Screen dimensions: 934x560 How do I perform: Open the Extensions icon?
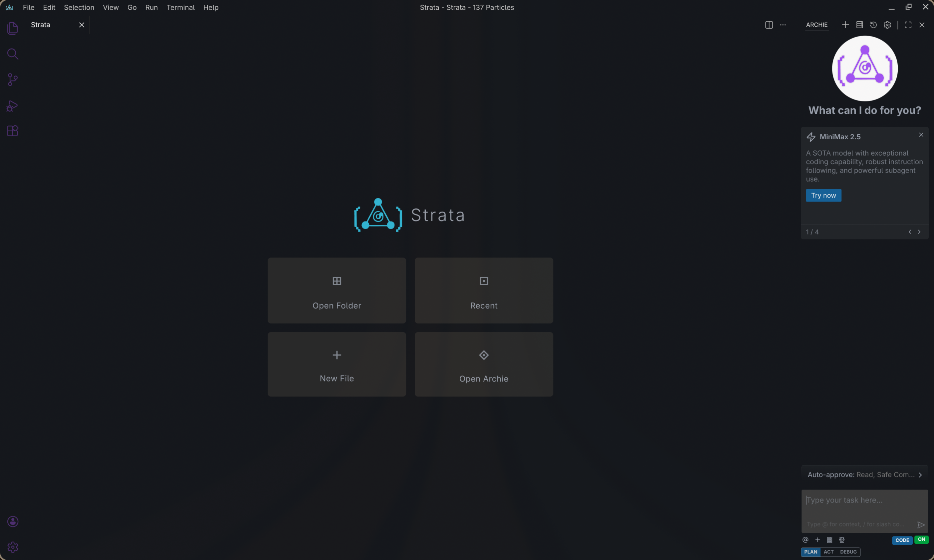(13, 131)
